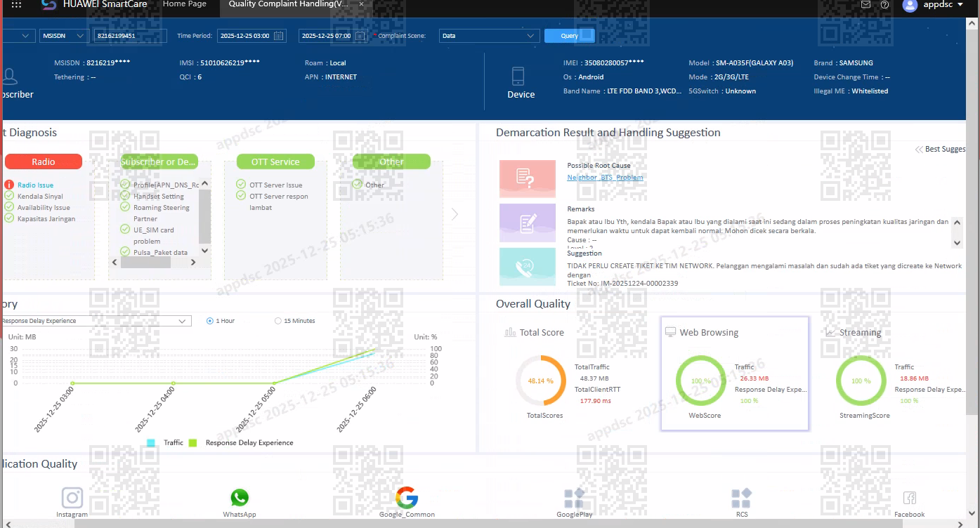980x528 pixels.
Task: Click the green Other category button
Action: [391, 161]
